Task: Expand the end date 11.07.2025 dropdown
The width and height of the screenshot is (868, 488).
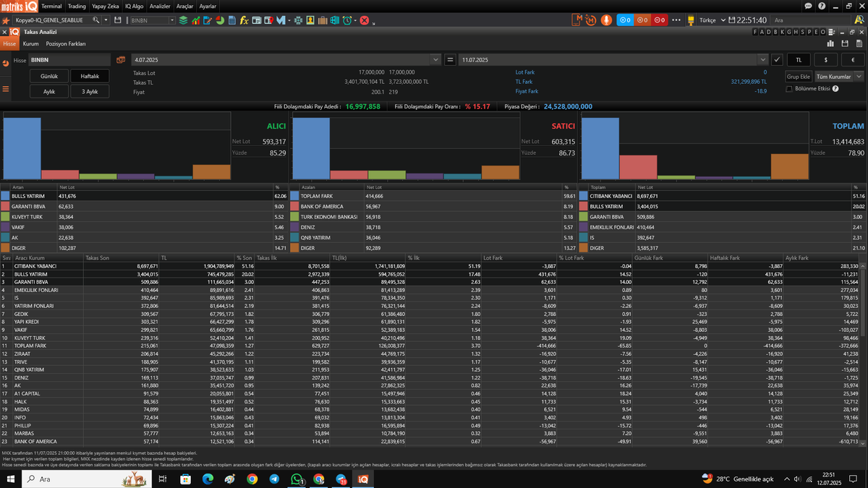Action: (x=762, y=59)
